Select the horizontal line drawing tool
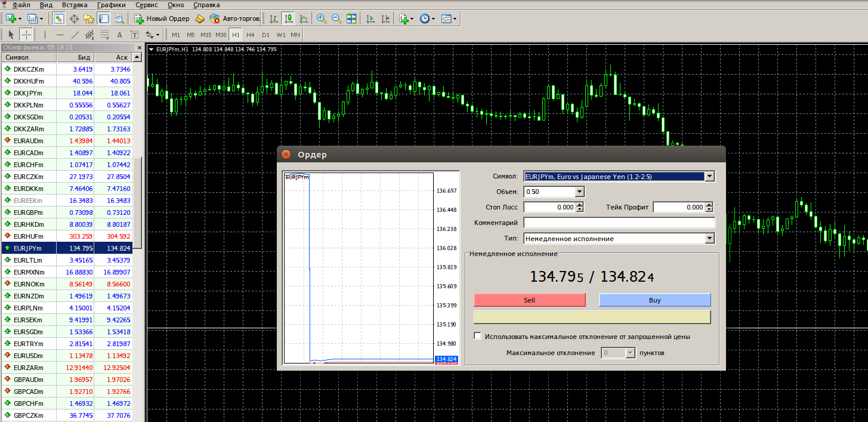 pos(60,35)
